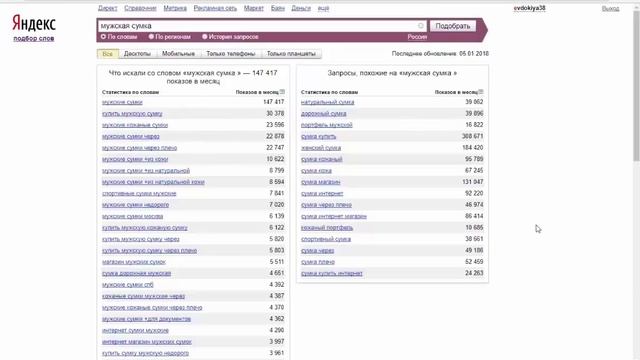
Task: Open 'Рекламная сеть' in top navigation
Action: [x=215, y=8]
